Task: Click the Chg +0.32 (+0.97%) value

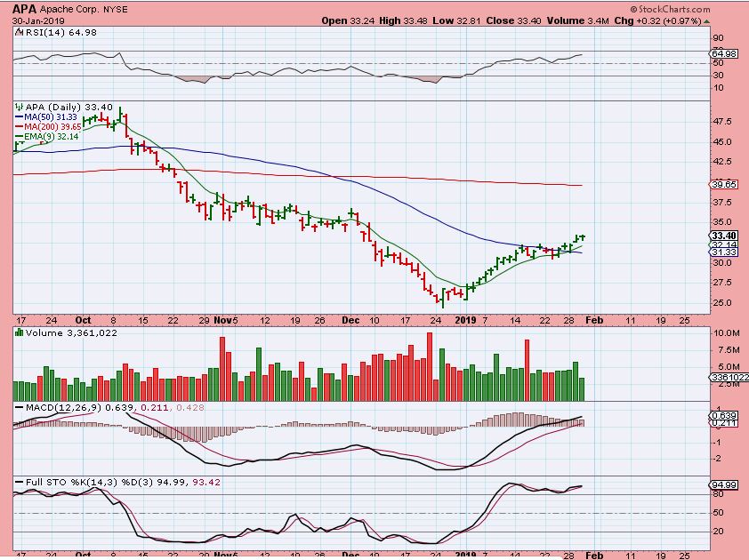Action: [658, 21]
